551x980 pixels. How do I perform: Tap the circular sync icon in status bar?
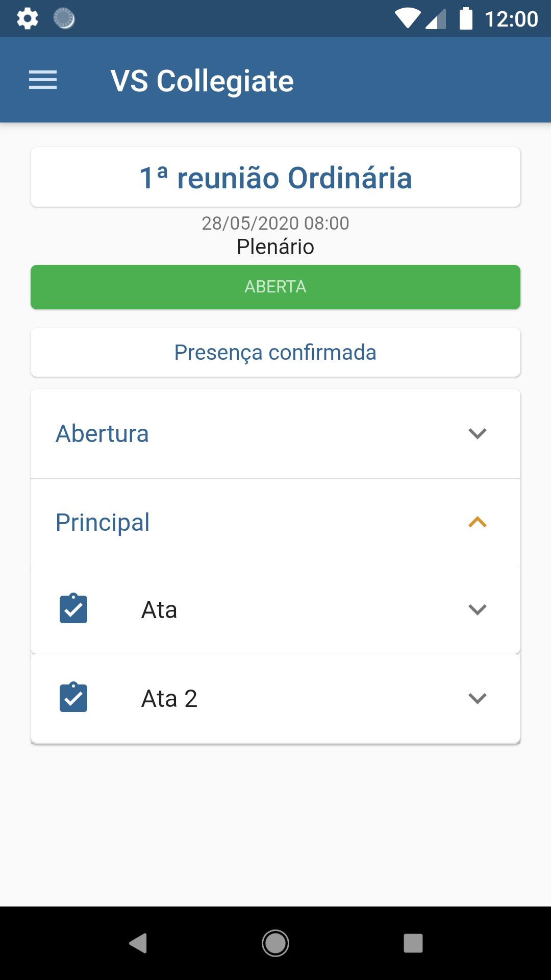64,18
